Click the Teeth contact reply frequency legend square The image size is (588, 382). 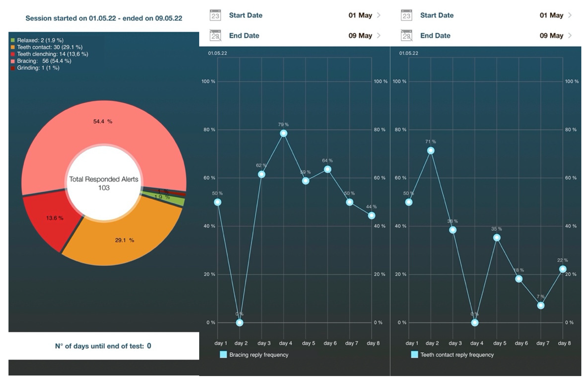tap(414, 355)
